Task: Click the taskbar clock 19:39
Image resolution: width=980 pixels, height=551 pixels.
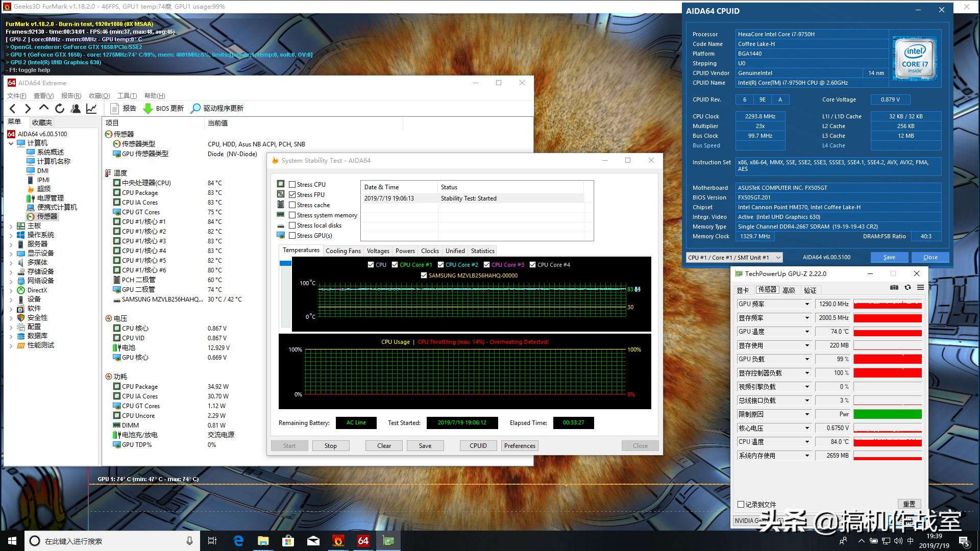Action: pos(934,536)
